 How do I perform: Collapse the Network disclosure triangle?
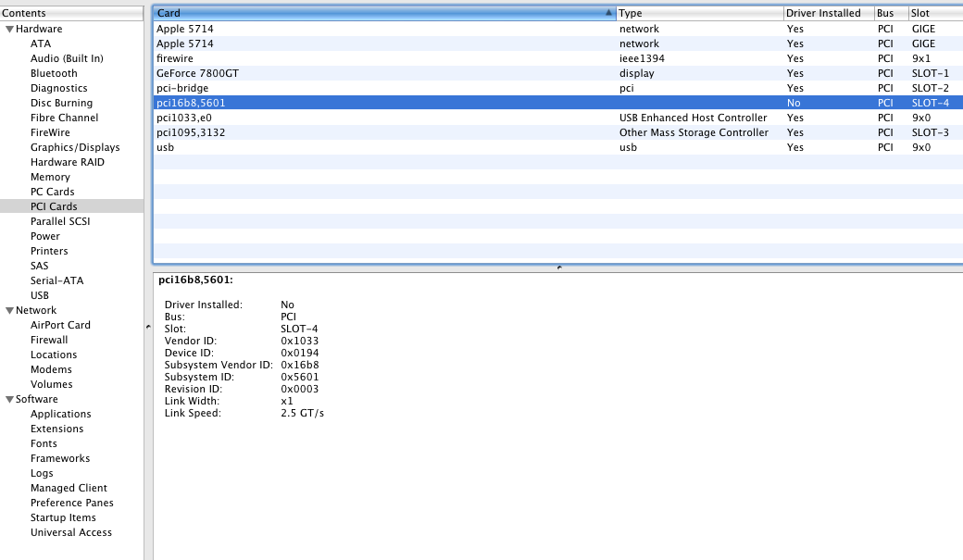tap(9, 311)
